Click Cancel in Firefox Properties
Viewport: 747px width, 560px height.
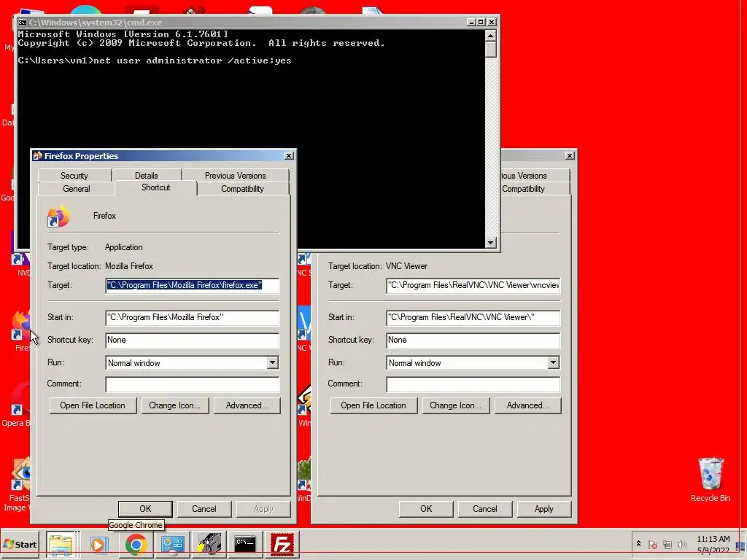204,508
